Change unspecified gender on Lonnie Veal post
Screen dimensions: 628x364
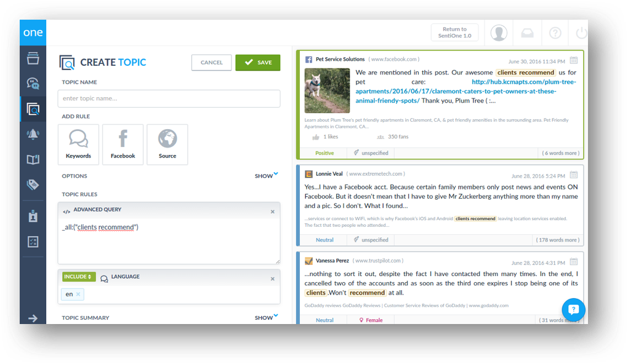tap(371, 240)
